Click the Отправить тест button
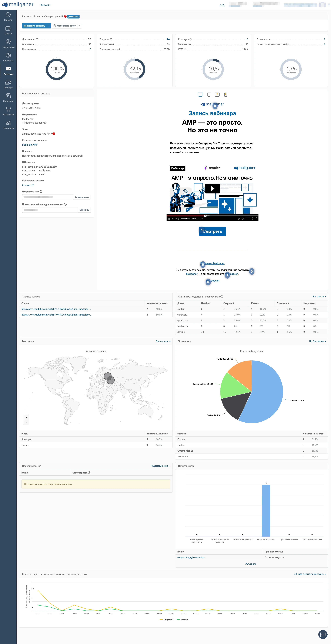 pyautogui.click(x=82, y=197)
